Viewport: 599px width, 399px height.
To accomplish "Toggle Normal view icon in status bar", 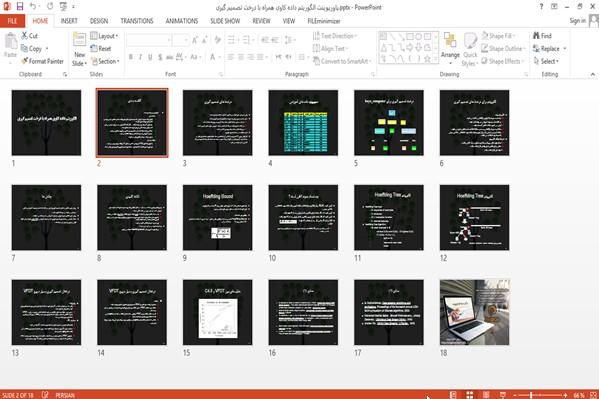I will [453, 395].
